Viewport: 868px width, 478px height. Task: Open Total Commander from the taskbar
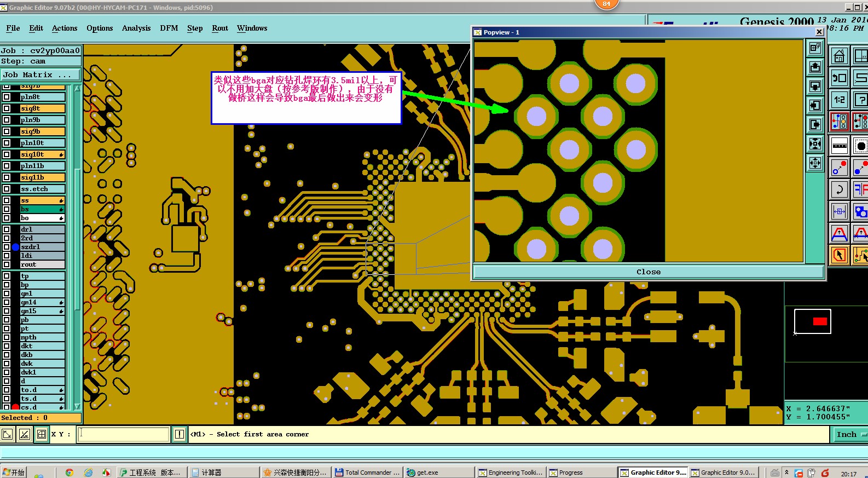[368, 473]
